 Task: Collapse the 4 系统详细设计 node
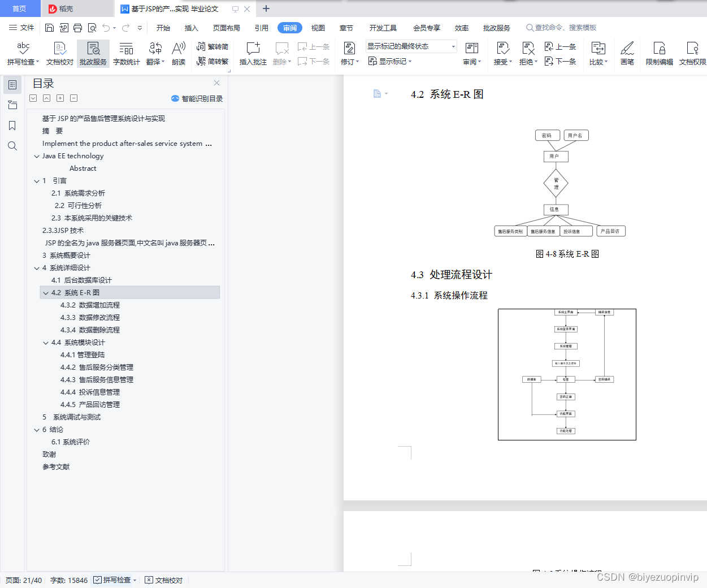pyautogui.click(x=37, y=269)
